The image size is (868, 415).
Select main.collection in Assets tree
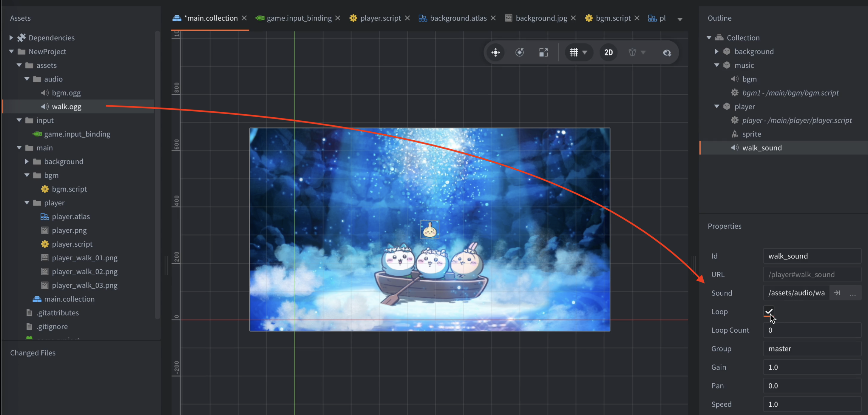(78, 299)
